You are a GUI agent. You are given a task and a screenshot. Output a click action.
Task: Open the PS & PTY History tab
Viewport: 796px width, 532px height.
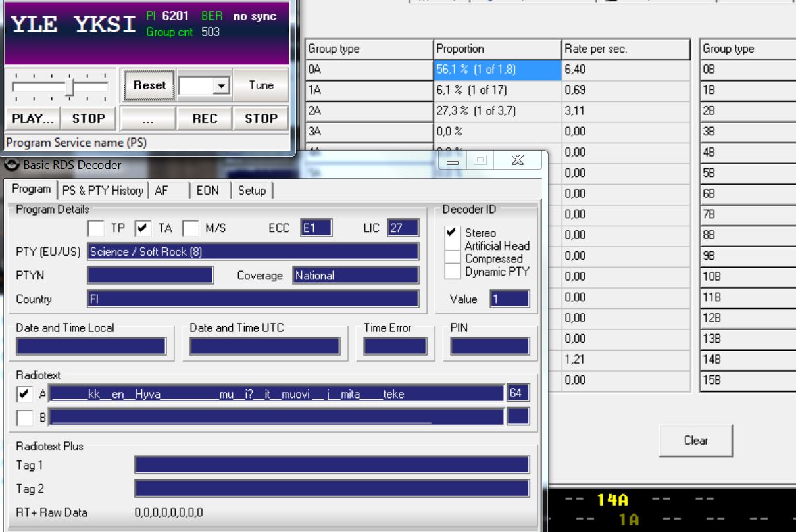[x=103, y=190]
